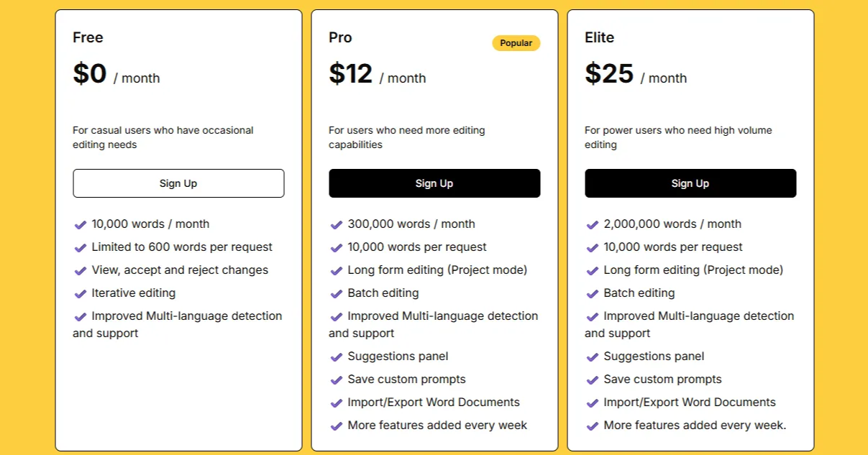868x455 pixels.
Task: Click Pro plan's Suggestions panel checkmark
Action: coord(337,357)
